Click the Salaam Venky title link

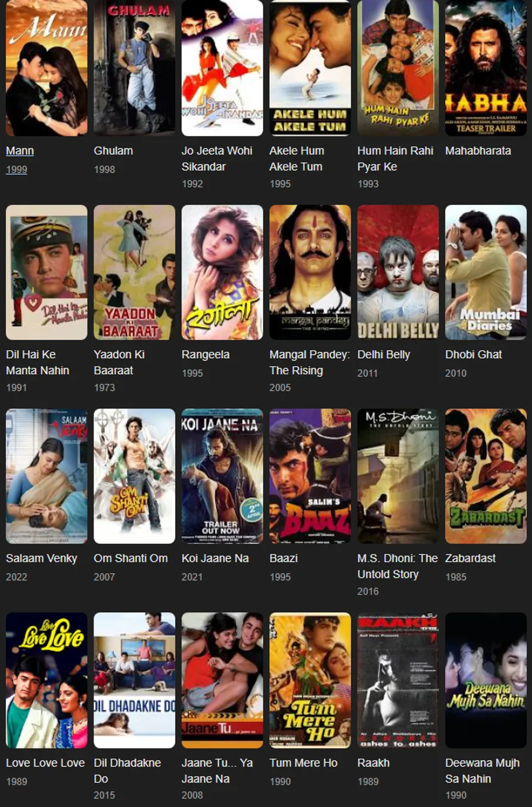pos(42,558)
